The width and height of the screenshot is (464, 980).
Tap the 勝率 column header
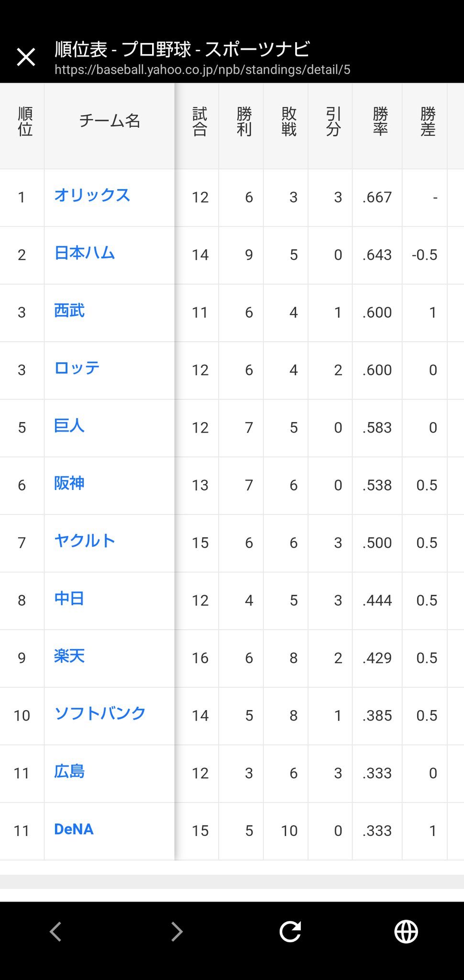click(x=380, y=122)
